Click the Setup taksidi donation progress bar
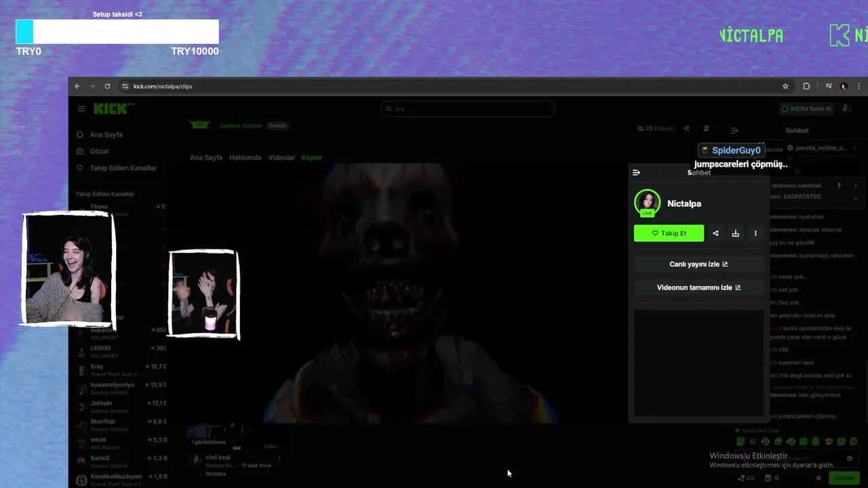 117,32
